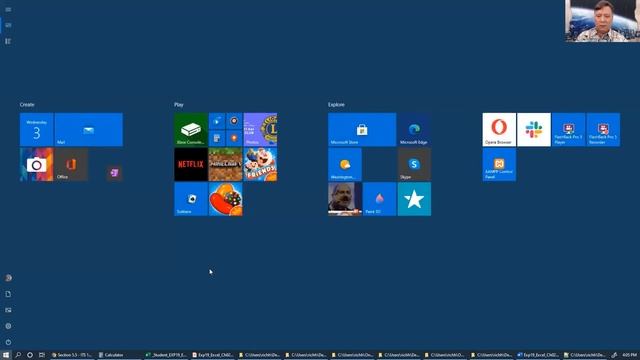This screenshot has height=360, width=640.
Task: Click the Create group heading
Action: pyautogui.click(x=27, y=105)
